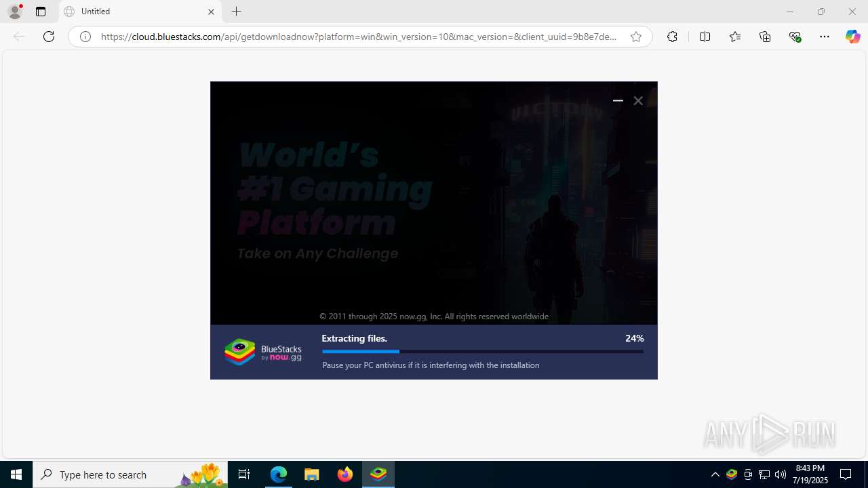
Task: Open the clock and calendar
Action: [811, 474]
